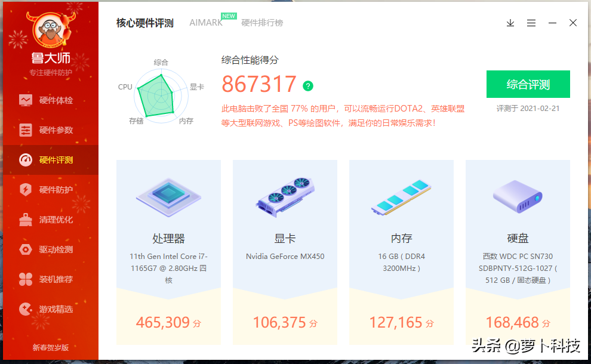This screenshot has width=591, height=364.
Task: Open the hamburger menu icon
Action: (x=531, y=23)
